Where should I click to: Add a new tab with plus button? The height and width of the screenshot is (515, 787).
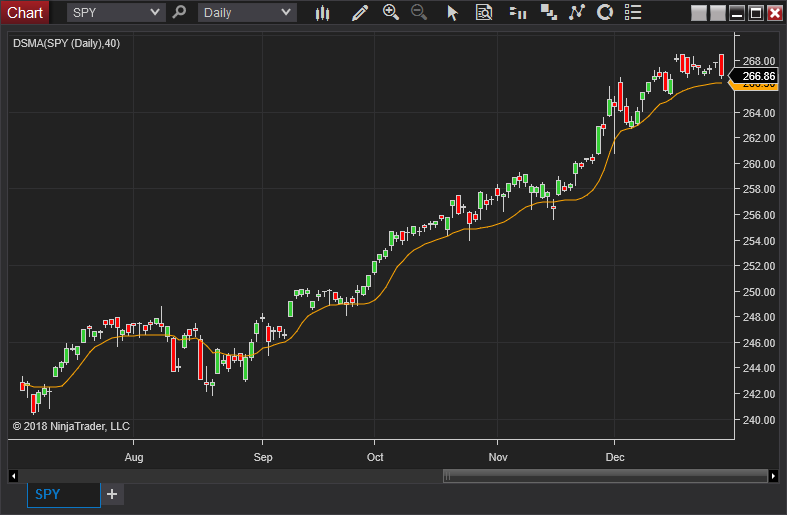click(x=112, y=494)
